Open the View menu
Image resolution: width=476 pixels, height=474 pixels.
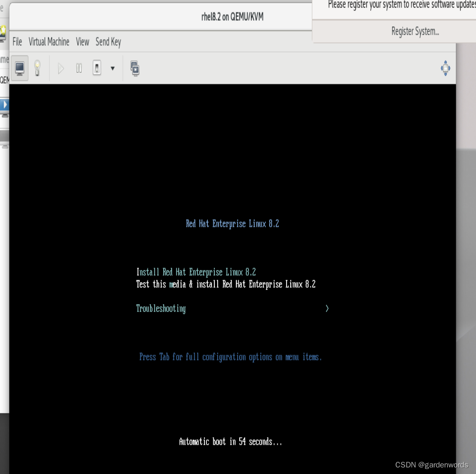[x=83, y=42]
